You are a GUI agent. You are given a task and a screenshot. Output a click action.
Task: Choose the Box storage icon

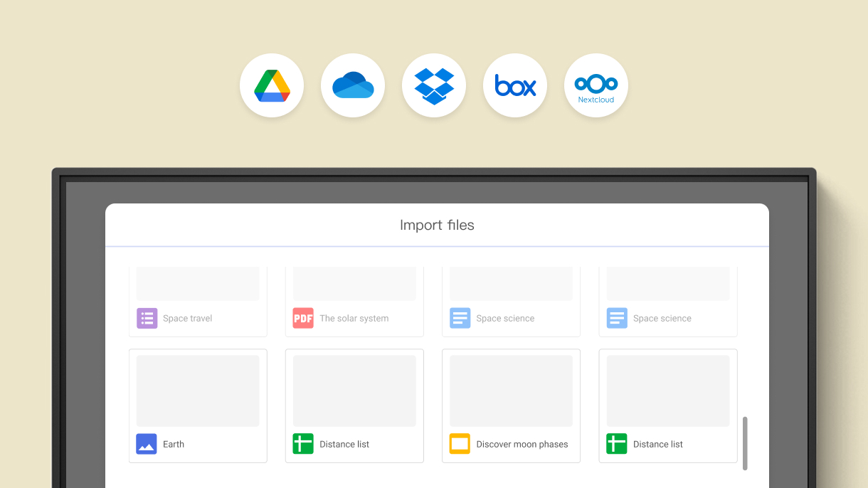click(x=515, y=85)
